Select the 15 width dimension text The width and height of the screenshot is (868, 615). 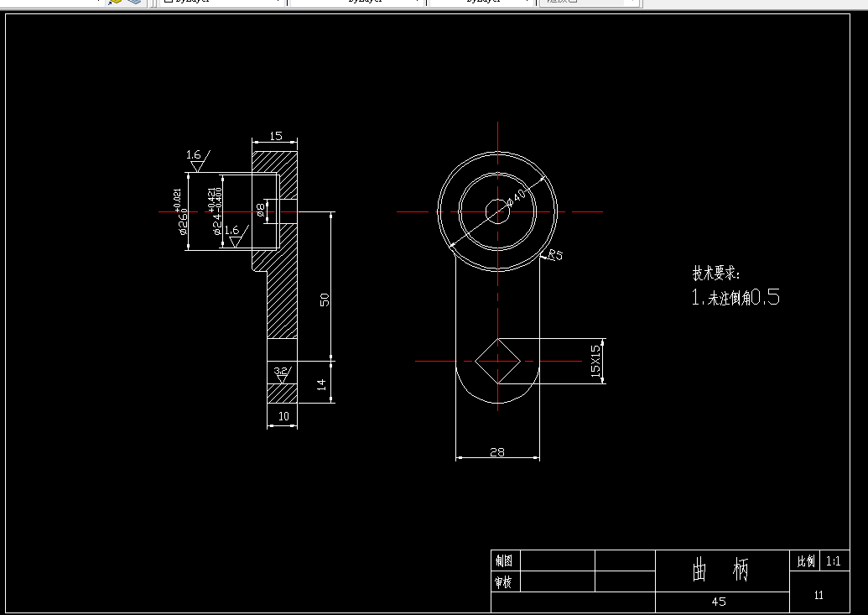click(276, 136)
